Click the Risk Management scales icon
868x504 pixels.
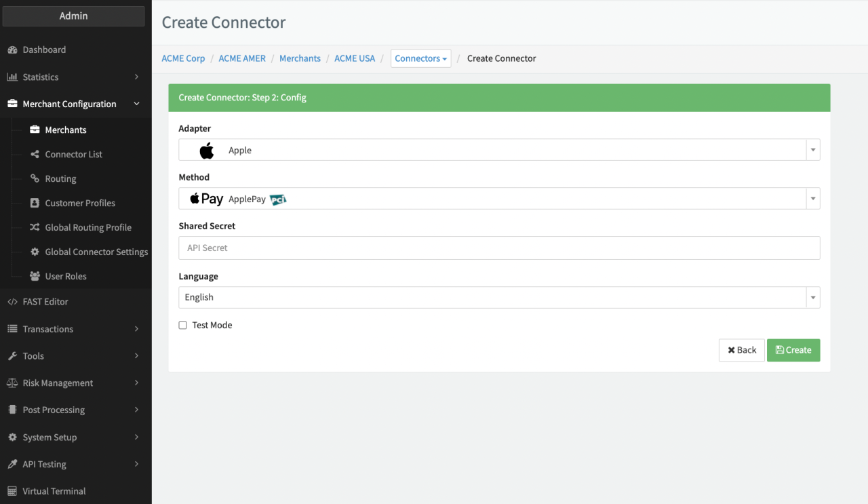point(12,383)
